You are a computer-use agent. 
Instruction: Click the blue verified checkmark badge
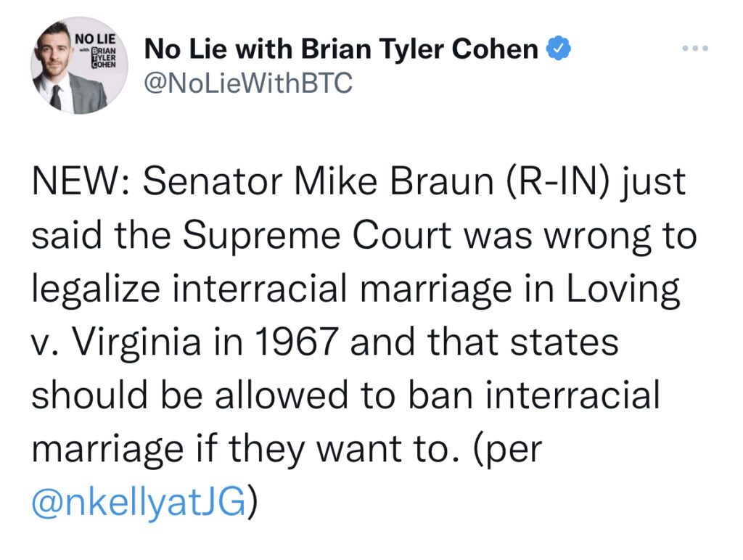[559, 48]
